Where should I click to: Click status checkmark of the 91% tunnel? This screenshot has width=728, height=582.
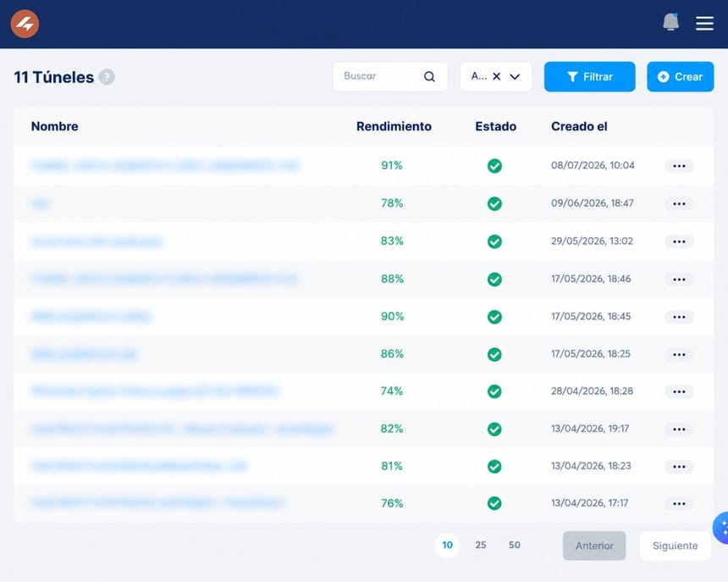494,166
